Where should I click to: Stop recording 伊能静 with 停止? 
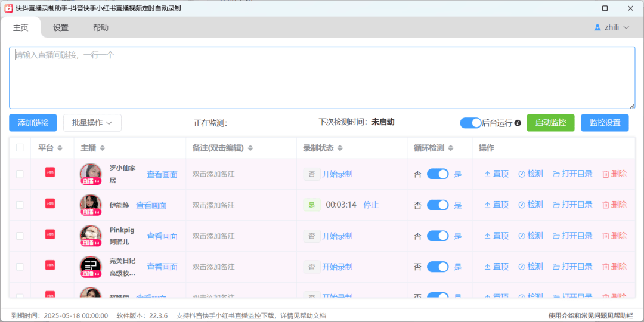371,205
